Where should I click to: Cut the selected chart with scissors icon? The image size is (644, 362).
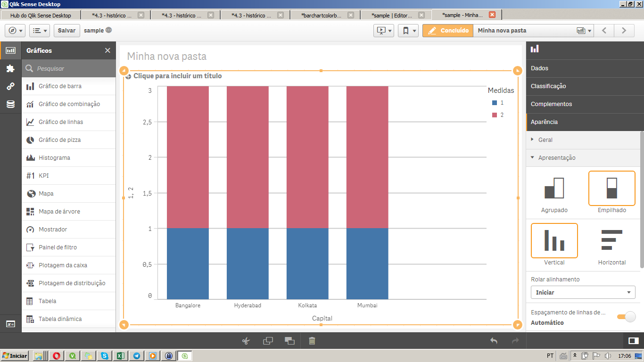click(x=246, y=341)
